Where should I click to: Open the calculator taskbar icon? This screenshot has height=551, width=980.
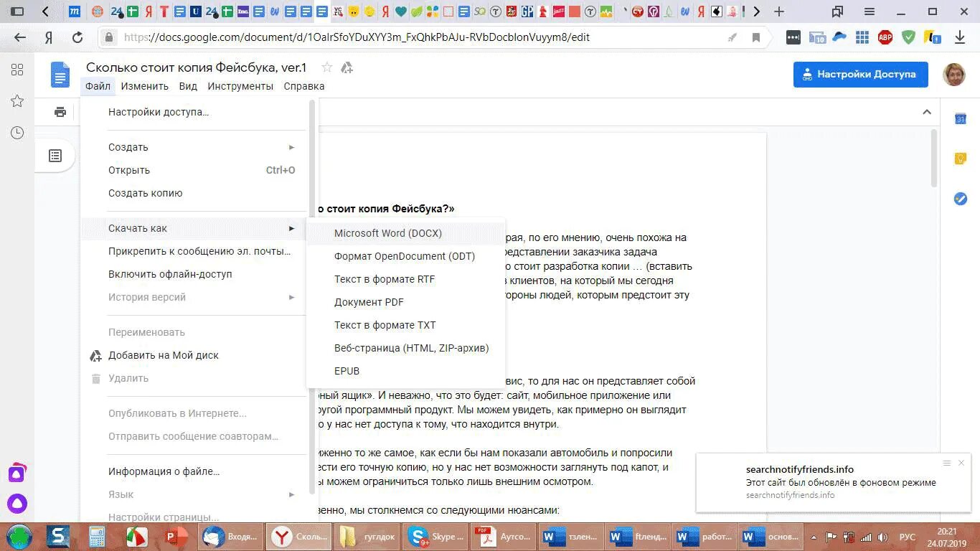click(96, 537)
